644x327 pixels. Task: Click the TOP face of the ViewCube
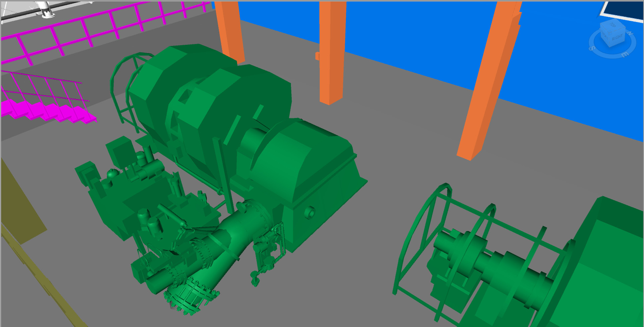612,25
